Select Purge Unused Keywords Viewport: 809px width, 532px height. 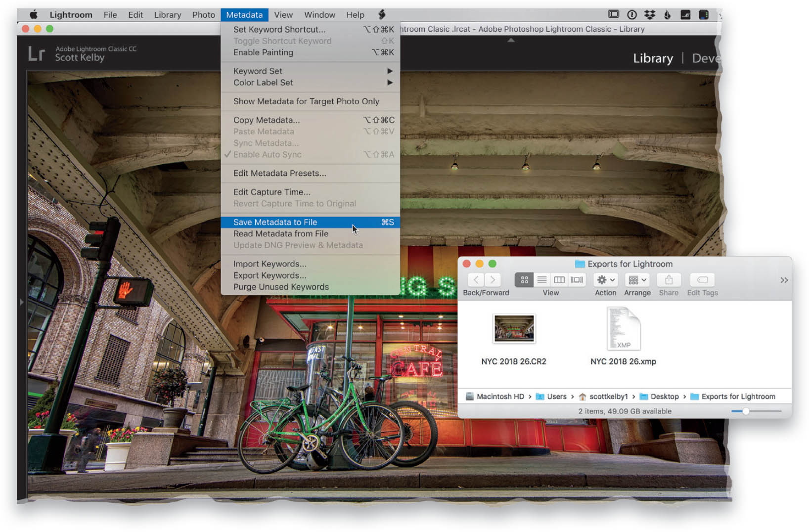(x=311, y=287)
